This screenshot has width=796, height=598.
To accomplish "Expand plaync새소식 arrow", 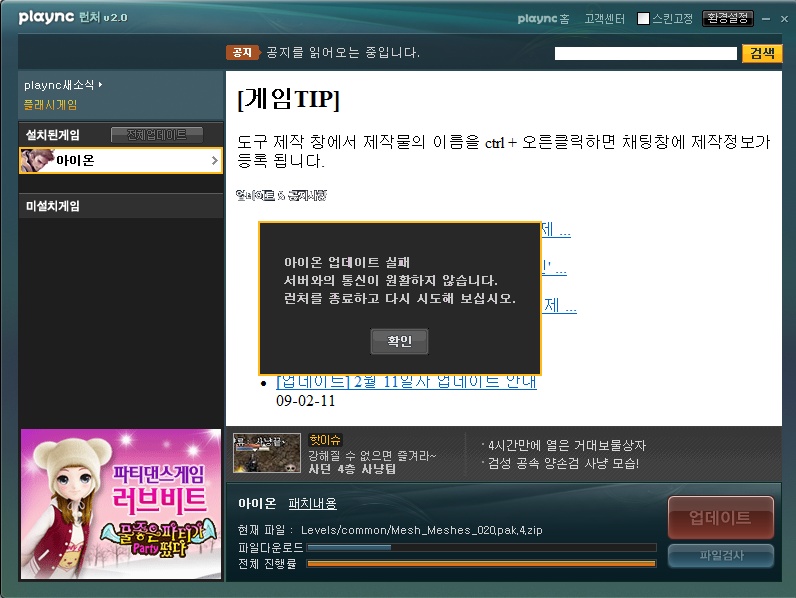I will 101,85.
